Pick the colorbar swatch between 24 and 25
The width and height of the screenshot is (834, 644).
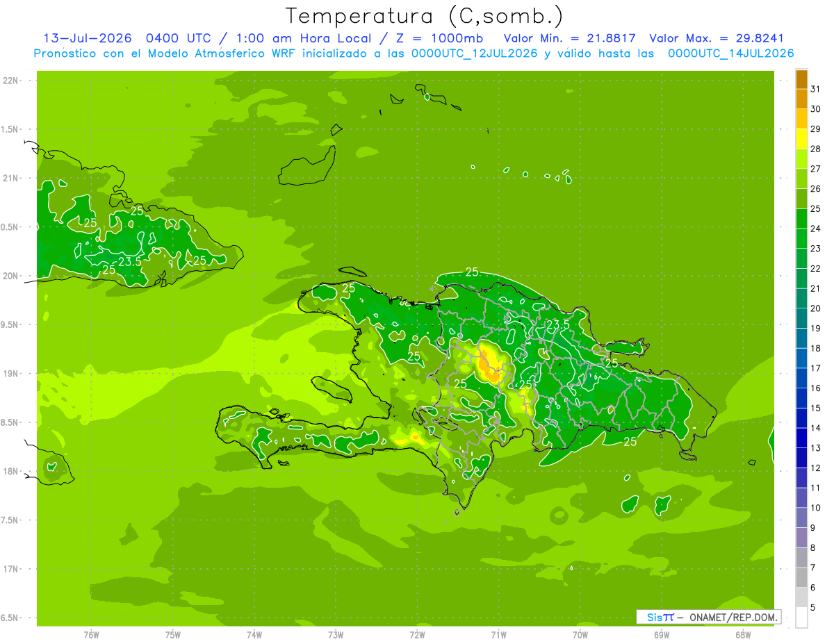pyautogui.click(x=801, y=219)
